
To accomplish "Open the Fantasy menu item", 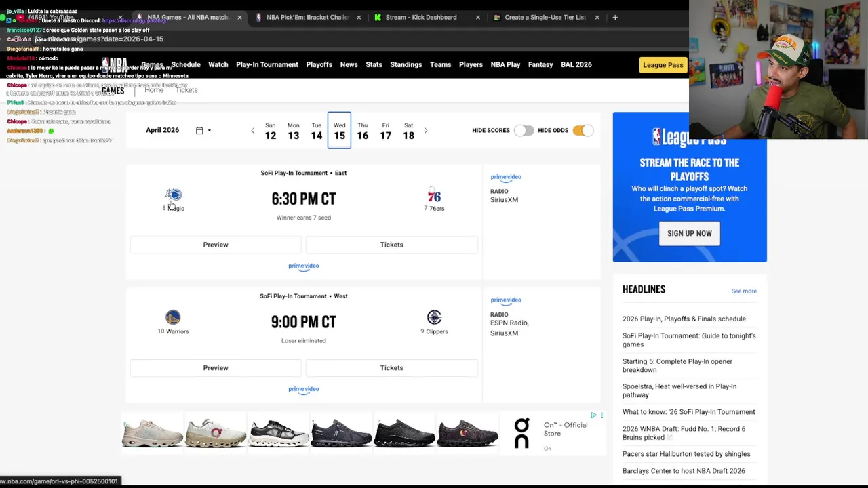I will tap(540, 64).
